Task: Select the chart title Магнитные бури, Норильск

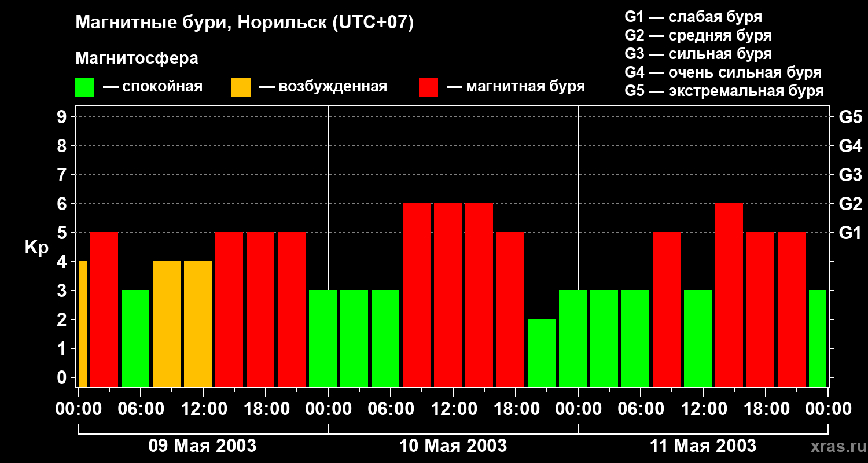Action: [245, 23]
